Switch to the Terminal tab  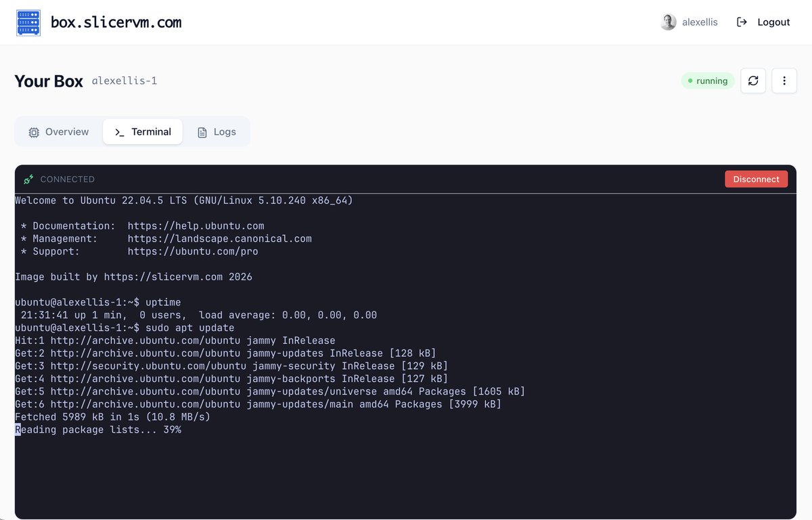coord(143,132)
